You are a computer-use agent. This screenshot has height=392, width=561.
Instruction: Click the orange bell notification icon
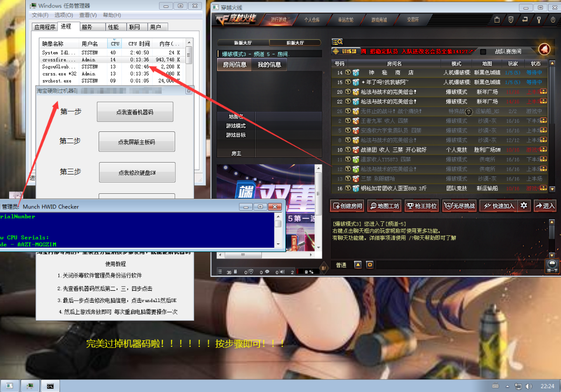point(544,49)
